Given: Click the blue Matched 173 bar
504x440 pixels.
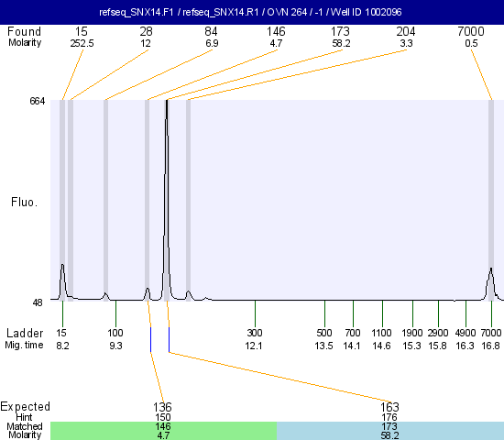Looking at the screenshot, I should click(390, 431).
